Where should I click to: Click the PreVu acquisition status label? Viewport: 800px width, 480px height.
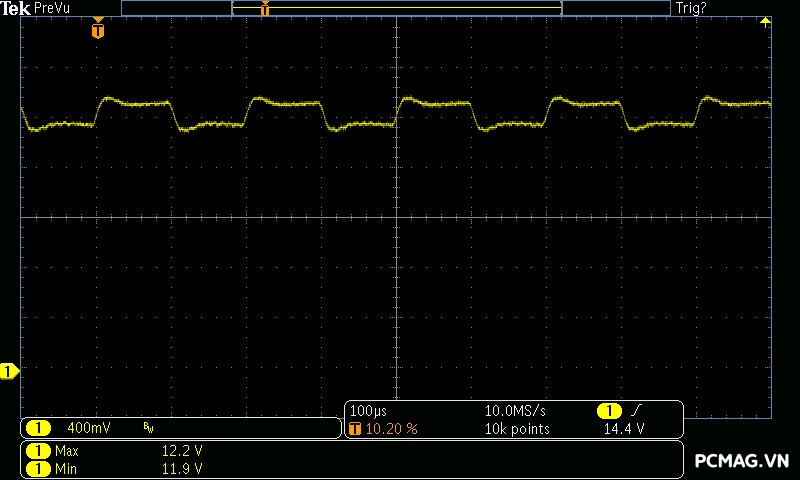pos(52,8)
